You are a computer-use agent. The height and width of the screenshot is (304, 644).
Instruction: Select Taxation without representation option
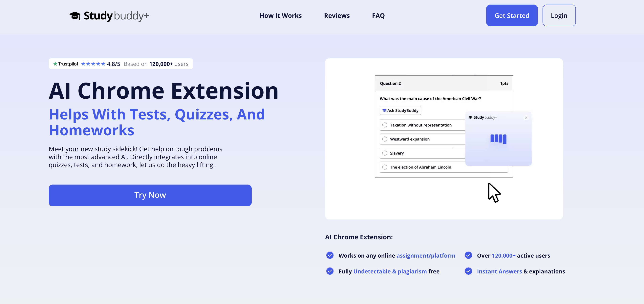pos(384,125)
